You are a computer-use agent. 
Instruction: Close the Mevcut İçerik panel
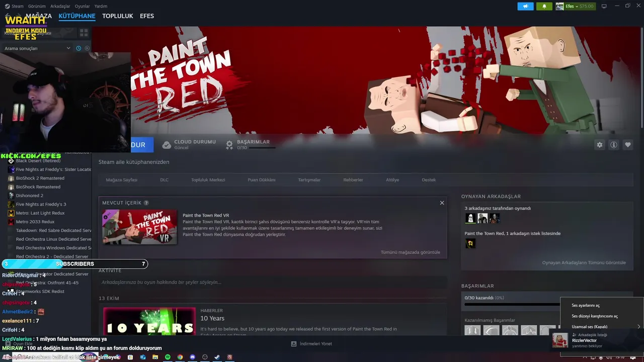coord(442,203)
